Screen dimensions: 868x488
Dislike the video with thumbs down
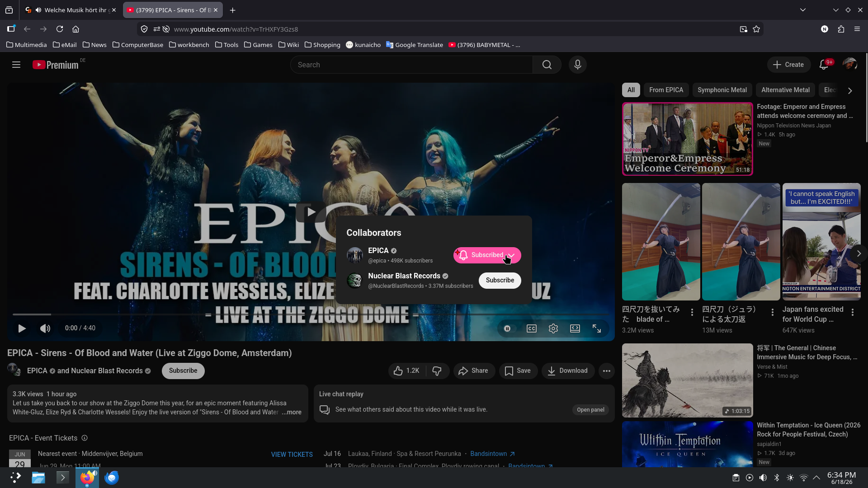click(437, 371)
